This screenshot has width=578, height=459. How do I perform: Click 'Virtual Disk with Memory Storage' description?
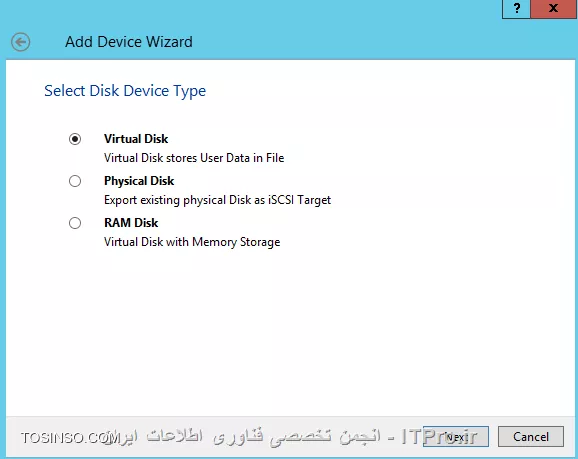tap(192, 242)
